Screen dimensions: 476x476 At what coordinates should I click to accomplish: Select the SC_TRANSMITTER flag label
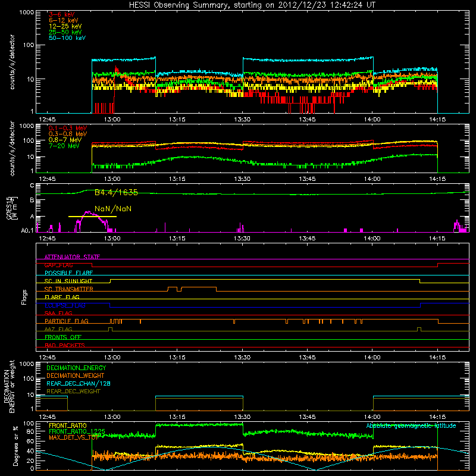click(68, 289)
